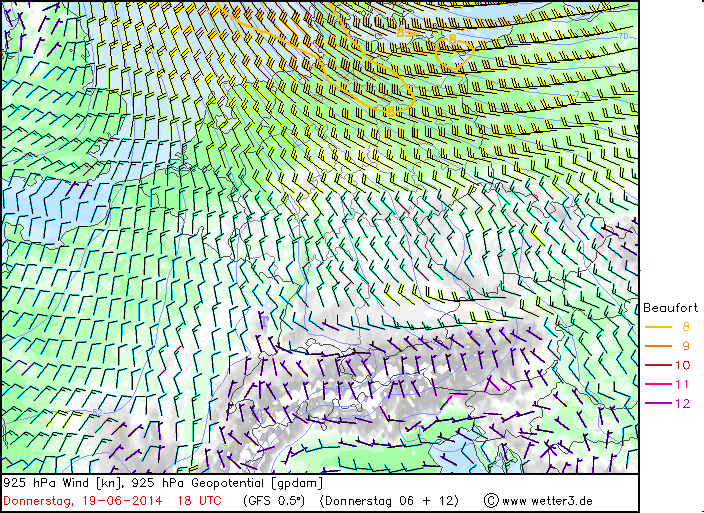Click the "62" geopotential contour label
The image size is (704, 513).
[x=97, y=412]
